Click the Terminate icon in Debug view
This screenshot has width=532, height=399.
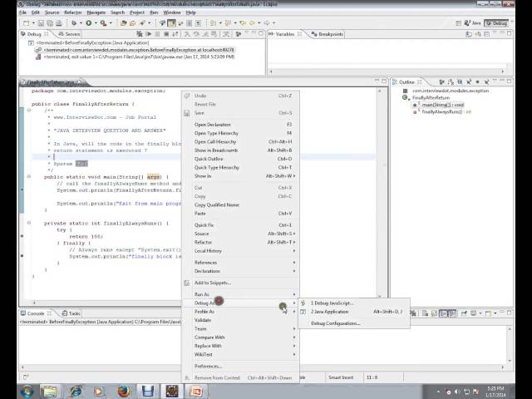(x=166, y=34)
